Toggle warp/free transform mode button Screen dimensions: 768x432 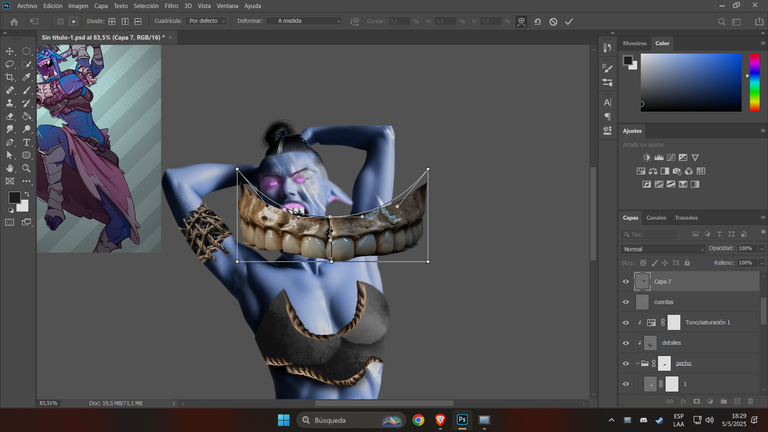(521, 22)
